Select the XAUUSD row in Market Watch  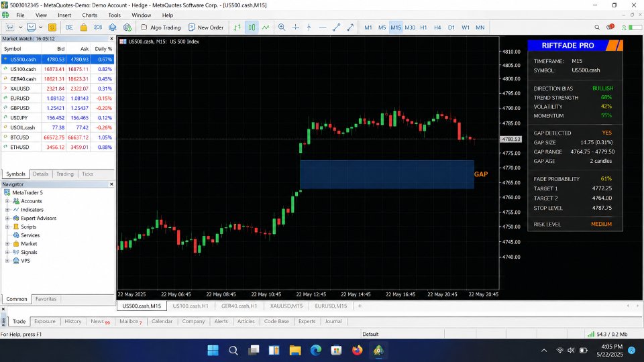[x=58, y=88]
